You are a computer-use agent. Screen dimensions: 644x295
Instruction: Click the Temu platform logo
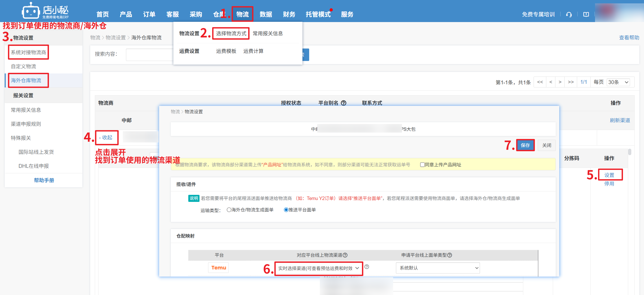[218, 267]
